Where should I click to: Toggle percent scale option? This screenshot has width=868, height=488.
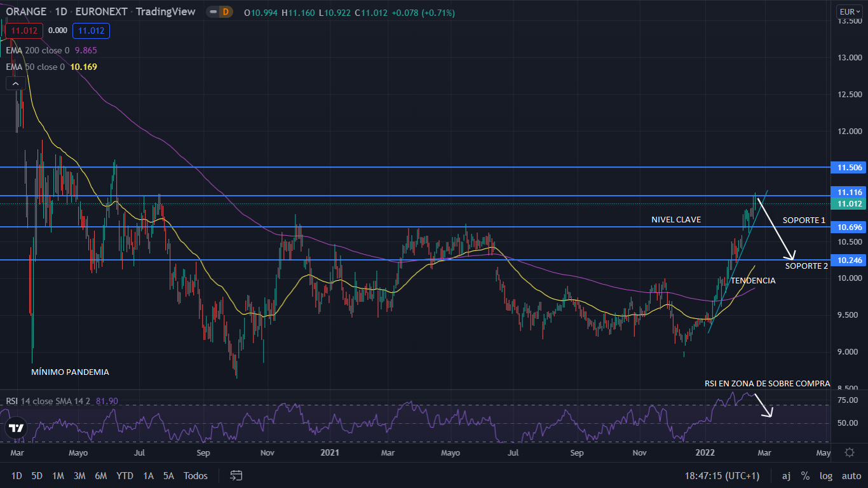tap(805, 475)
